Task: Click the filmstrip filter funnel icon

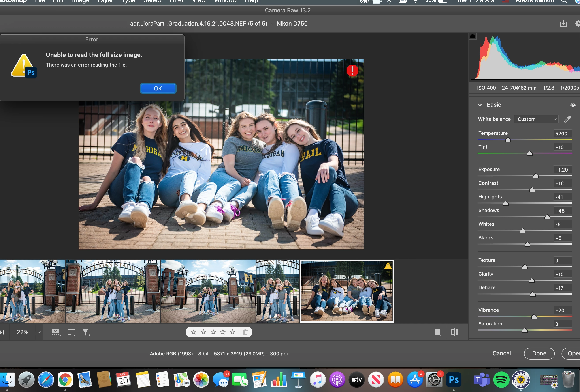Action: (85, 332)
